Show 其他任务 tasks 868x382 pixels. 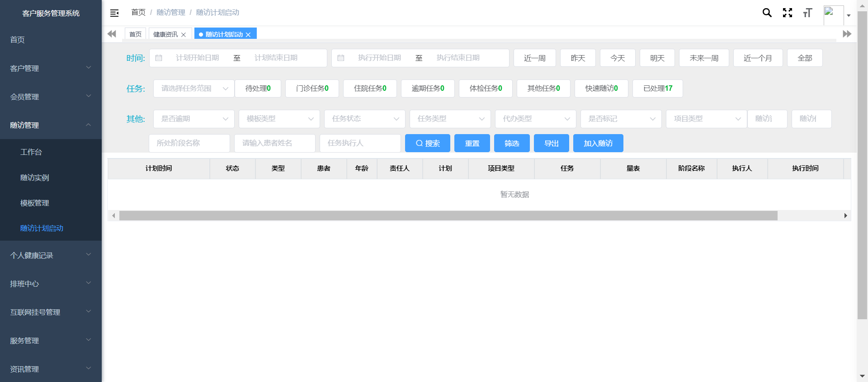click(543, 89)
